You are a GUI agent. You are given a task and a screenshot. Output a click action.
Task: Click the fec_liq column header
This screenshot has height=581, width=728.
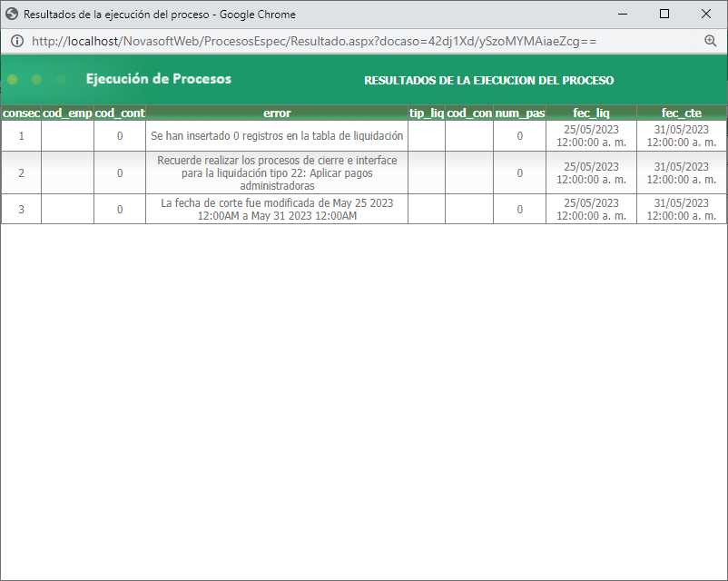coord(591,113)
